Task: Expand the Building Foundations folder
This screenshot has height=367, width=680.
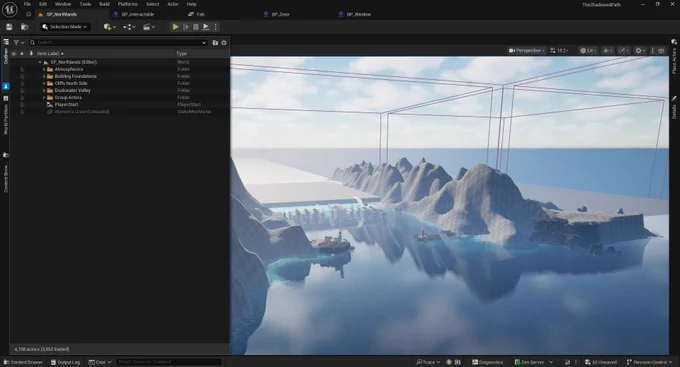Action: [x=44, y=76]
